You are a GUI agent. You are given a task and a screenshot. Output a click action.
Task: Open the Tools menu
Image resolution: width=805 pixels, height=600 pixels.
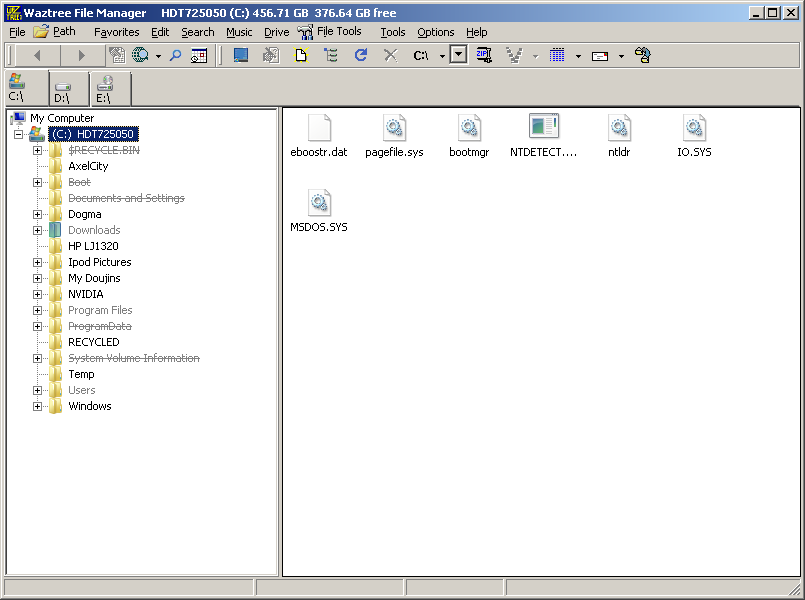393,32
